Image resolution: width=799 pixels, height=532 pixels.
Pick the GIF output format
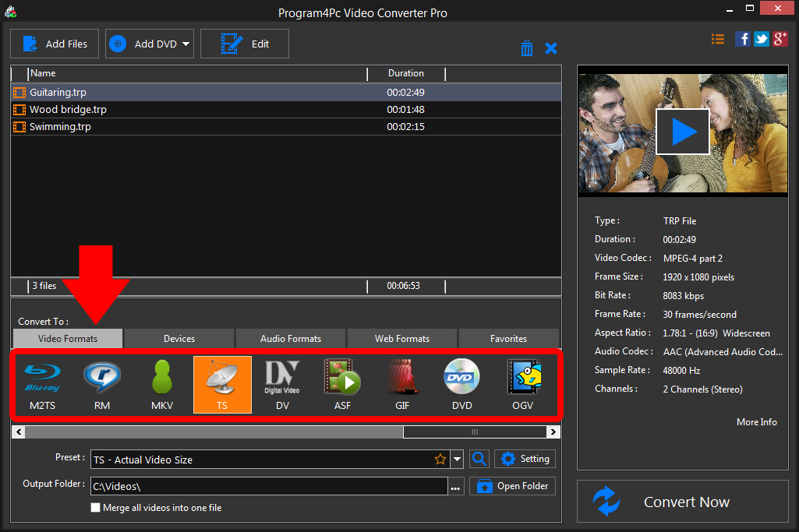click(x=402, y=384)
